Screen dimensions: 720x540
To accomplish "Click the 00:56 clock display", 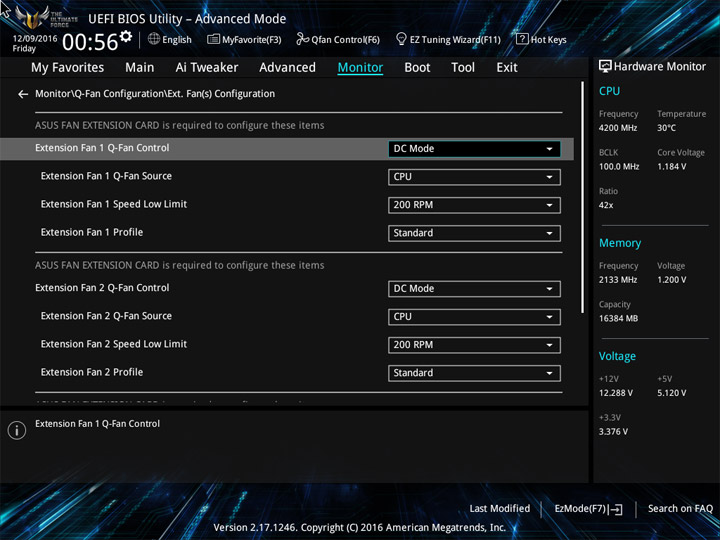I will 90,42.
